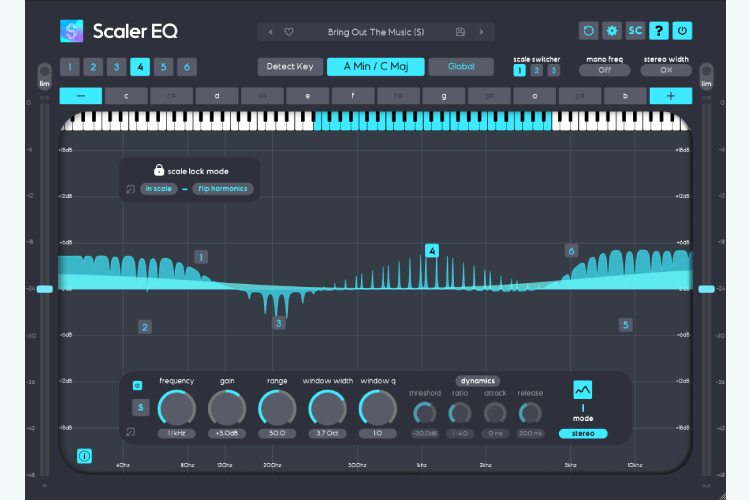Favorite the preset with heart icon
This screenshot has width=750, height=500.
click(289, 32)
